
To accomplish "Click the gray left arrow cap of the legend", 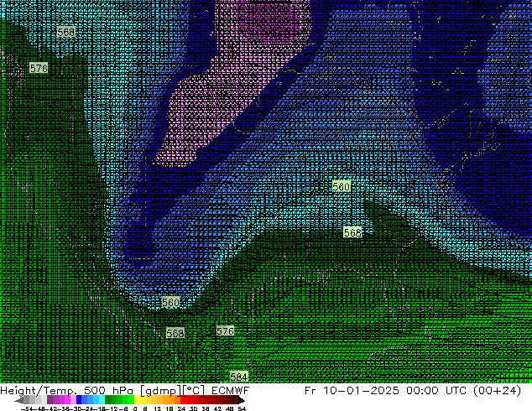I will point(19,400).
